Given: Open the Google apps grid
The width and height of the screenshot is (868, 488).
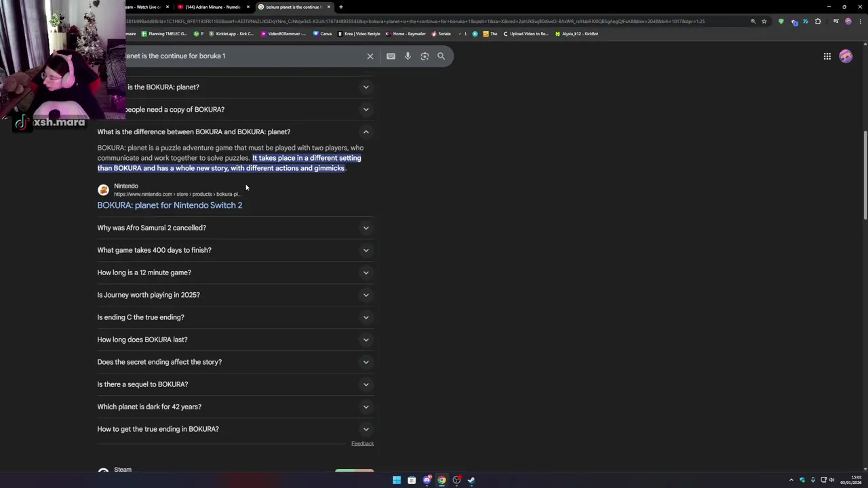Looking at the screenshot, I should coord(827,56).
